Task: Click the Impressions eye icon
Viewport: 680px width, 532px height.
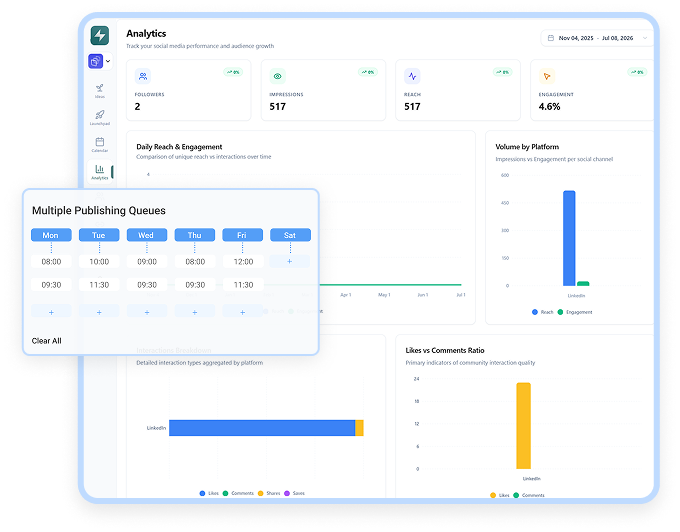Action: 278,76
